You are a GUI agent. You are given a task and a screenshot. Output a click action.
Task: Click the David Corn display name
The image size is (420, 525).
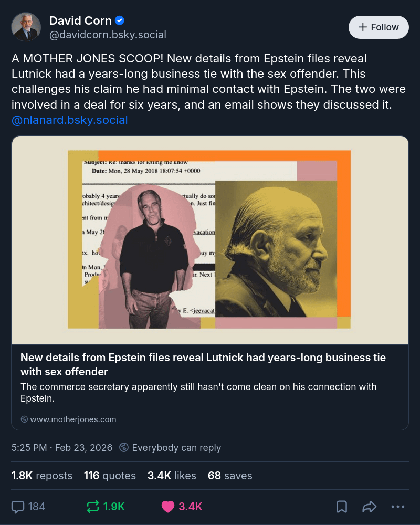(80, 20)
